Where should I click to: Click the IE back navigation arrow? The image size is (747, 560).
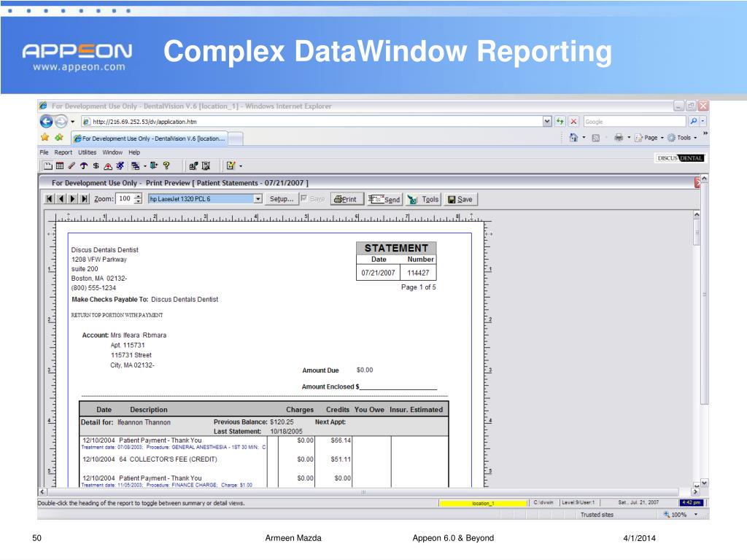[x=46, y=122]
